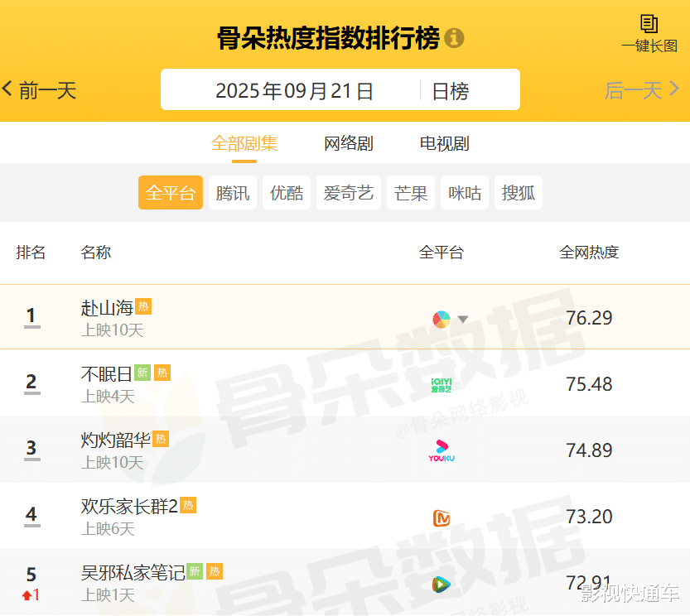
Task: Click the 热 badge next to 吴邪私家笔记
Action: tap(215, 571)
